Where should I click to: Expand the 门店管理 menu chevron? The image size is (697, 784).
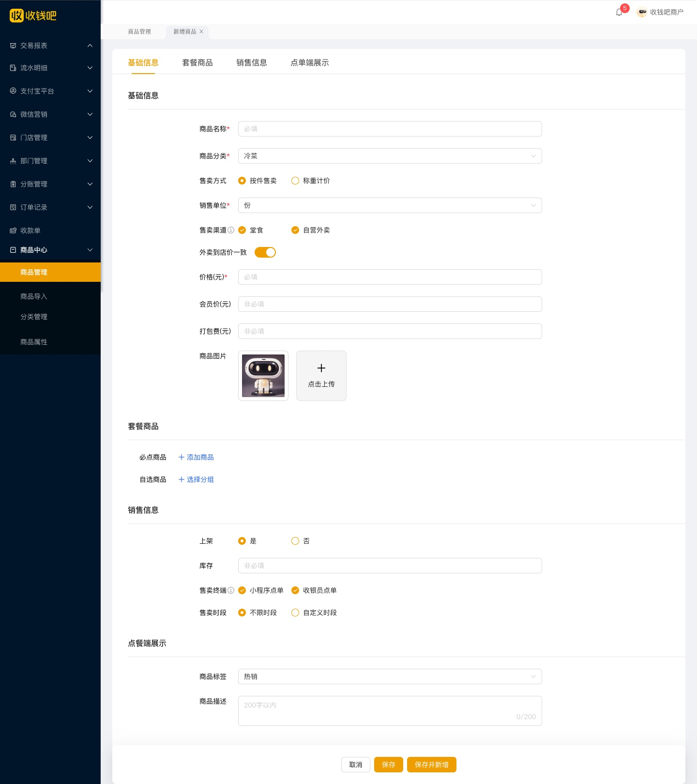coord(90,138)
